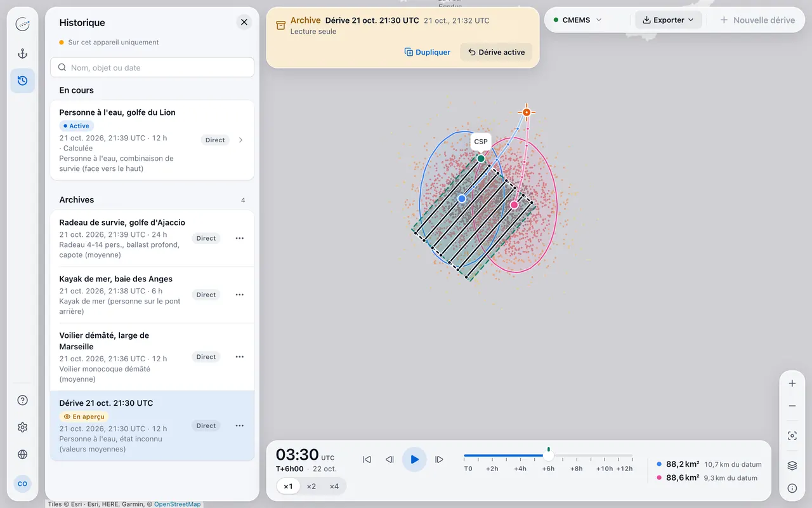The width and height of the screenshot is (812, 508).
Task: Open the map layers icon
Action: tap(792, 465)
